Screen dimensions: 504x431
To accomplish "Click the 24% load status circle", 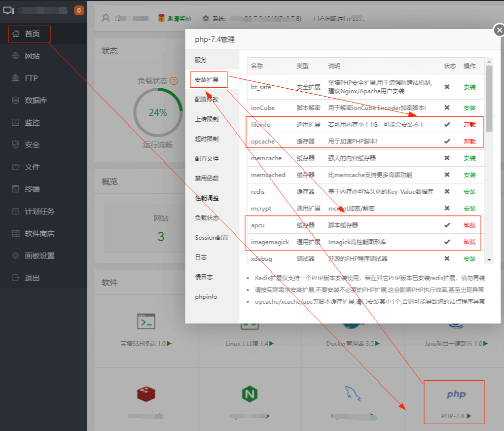I will pyautogui.click(x=158, y=112).
